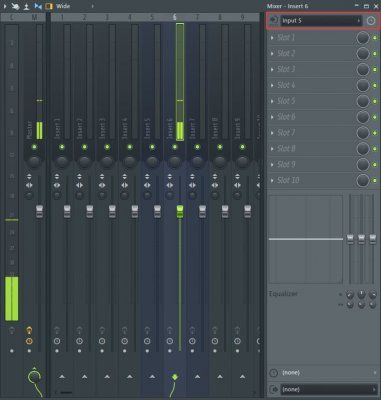Route to Insert 9 via send arrow

click(242, 377)
